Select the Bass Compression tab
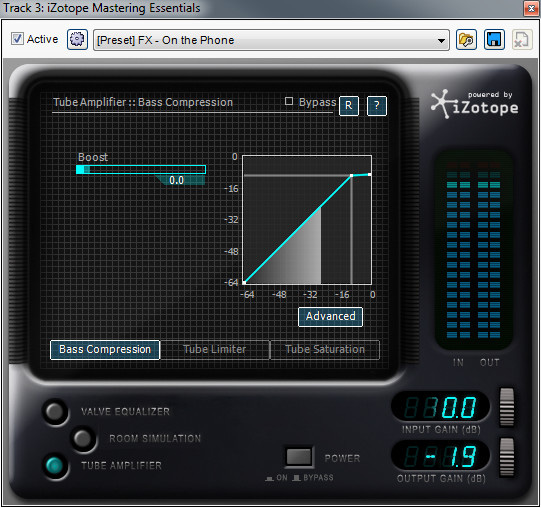 tap(105, 350)
